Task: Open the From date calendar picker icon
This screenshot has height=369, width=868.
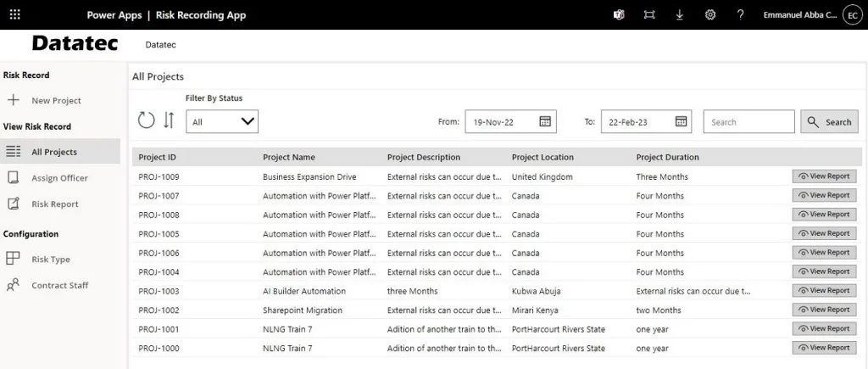Action: (546, 121)
